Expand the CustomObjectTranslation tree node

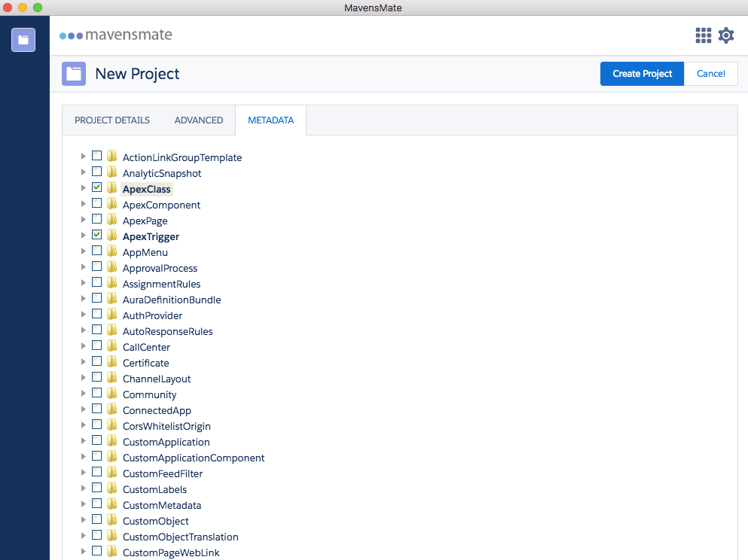(83, 535)
